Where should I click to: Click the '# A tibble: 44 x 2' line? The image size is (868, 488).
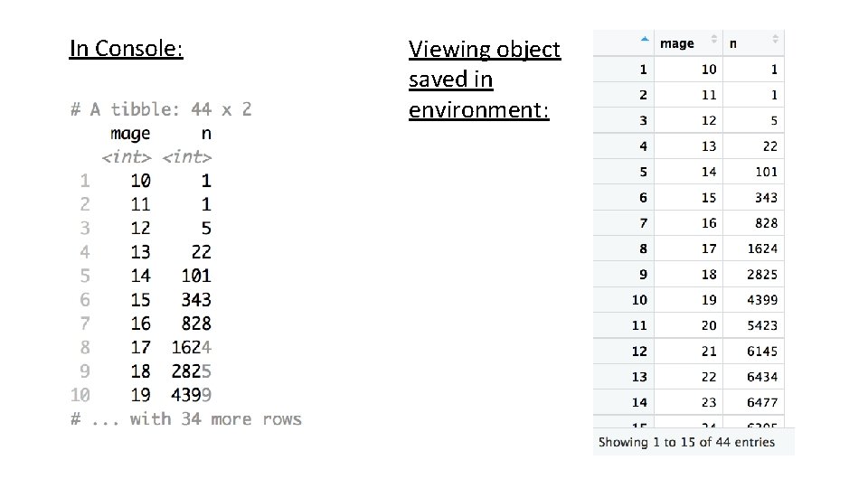click(x=161, y=109)
